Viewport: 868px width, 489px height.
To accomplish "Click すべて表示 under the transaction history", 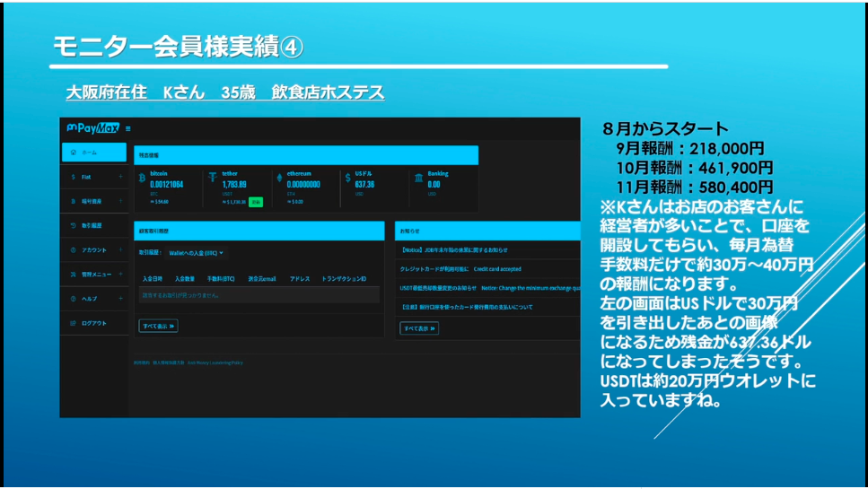I will pyautogui.click(x=158, y=326).
